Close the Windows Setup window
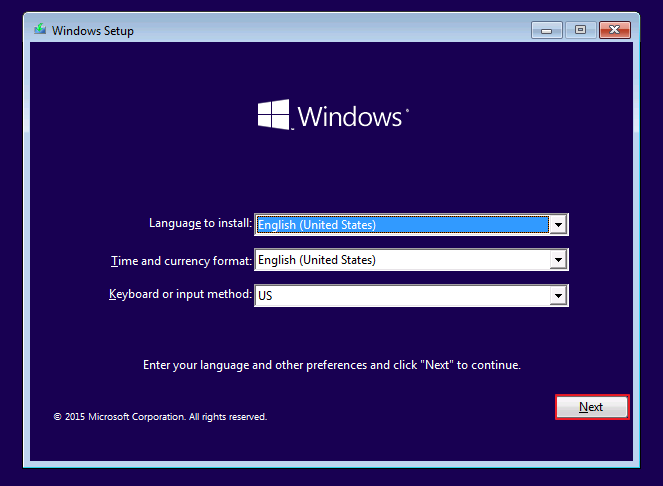 click(x=615, y=30)
